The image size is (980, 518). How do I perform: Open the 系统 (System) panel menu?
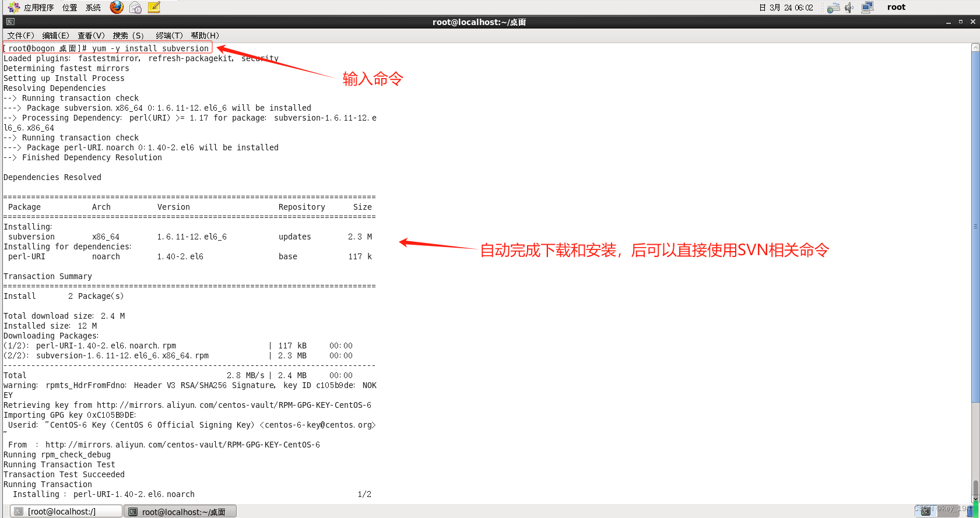coord(93,8)
